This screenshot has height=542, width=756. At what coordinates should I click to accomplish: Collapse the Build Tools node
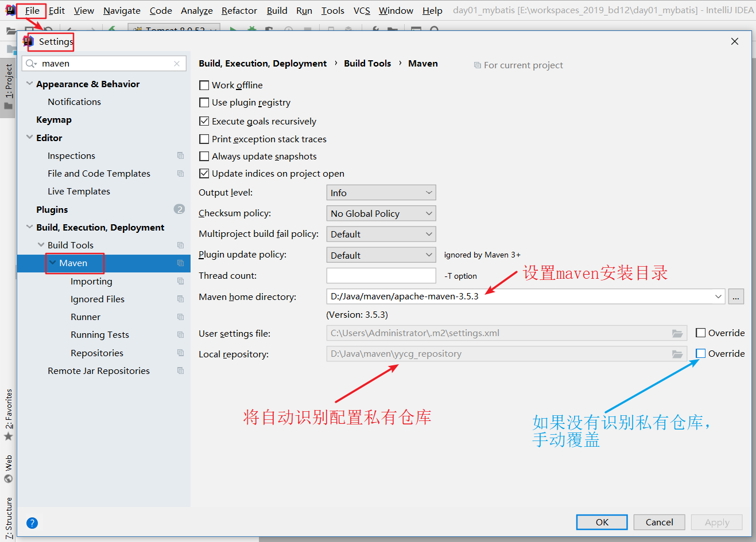[41, 245]
